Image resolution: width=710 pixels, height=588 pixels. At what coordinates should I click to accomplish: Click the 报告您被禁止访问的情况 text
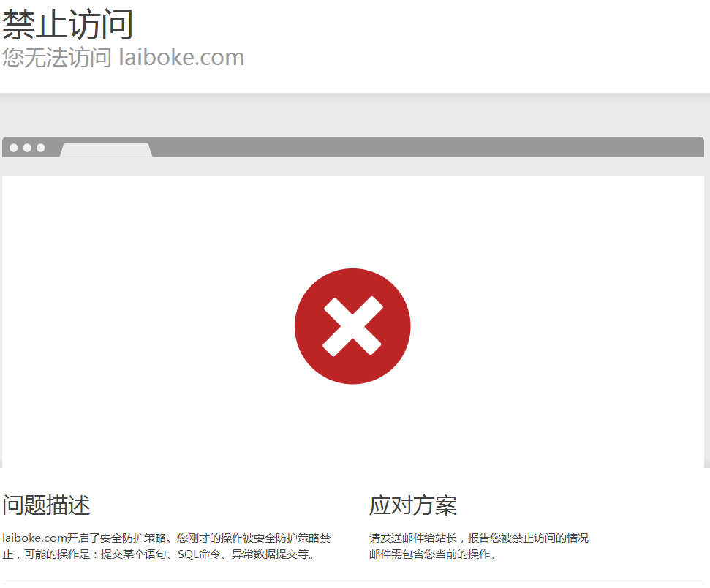(528, 538)
